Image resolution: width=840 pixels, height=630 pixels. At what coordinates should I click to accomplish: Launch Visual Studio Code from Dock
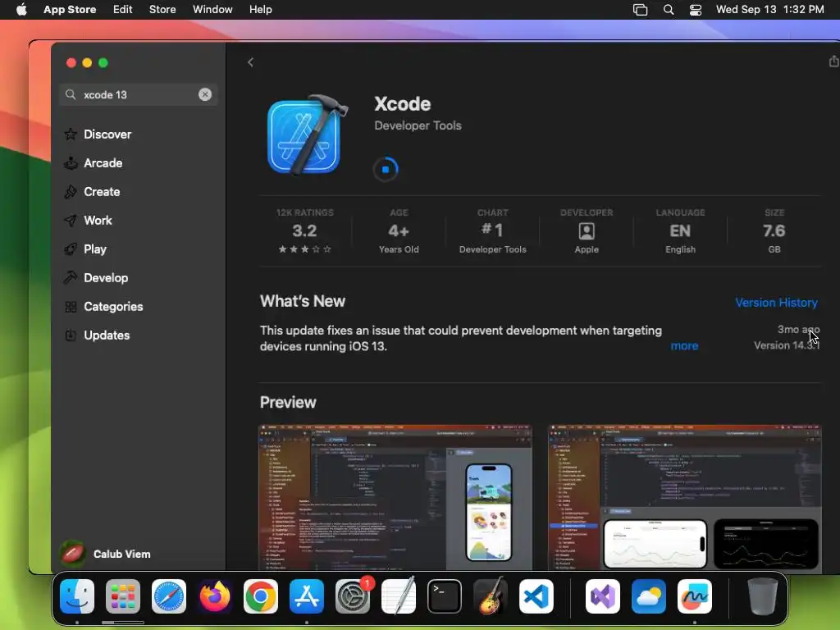tap(536, 596)
